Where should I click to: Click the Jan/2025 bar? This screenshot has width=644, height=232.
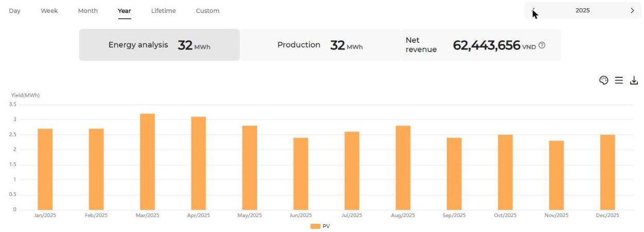tap(45, 169)
